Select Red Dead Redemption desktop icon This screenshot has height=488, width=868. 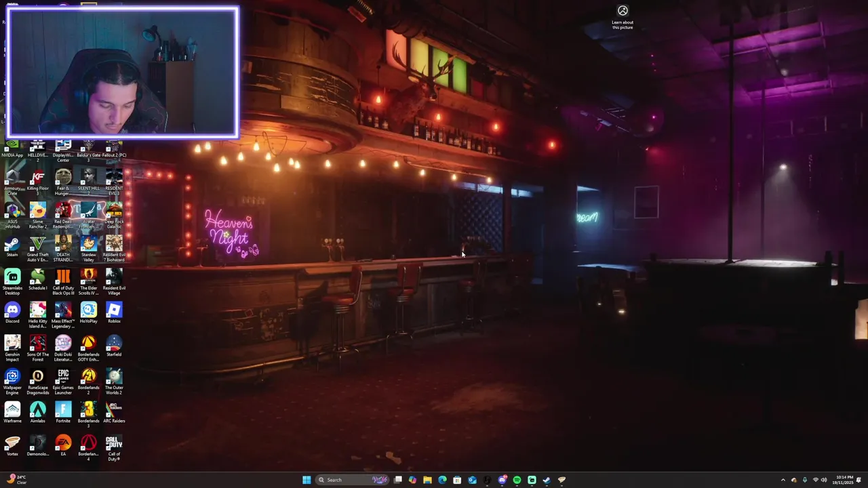[63, 216]
